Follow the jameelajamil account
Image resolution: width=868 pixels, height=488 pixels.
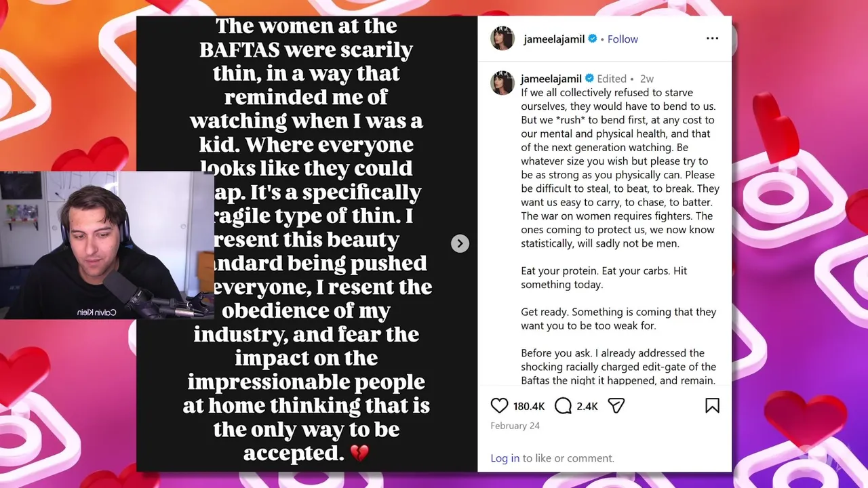click(x=623, y=39)
